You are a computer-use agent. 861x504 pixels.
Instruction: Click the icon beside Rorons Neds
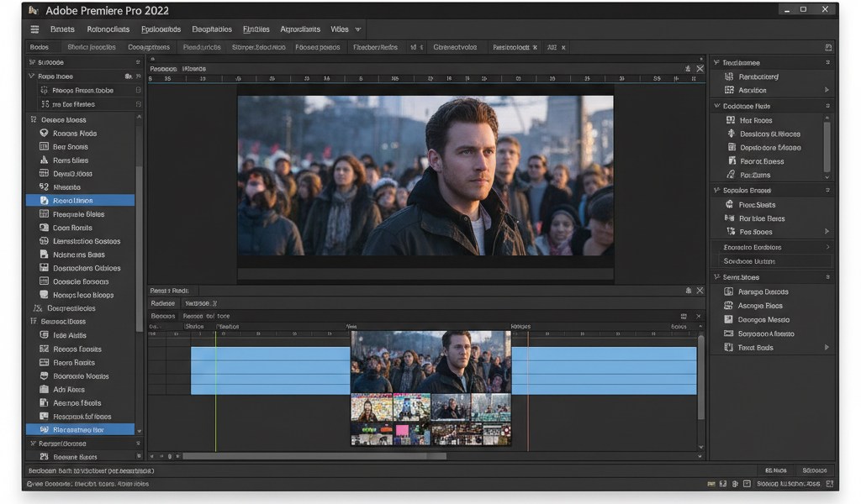44,133
